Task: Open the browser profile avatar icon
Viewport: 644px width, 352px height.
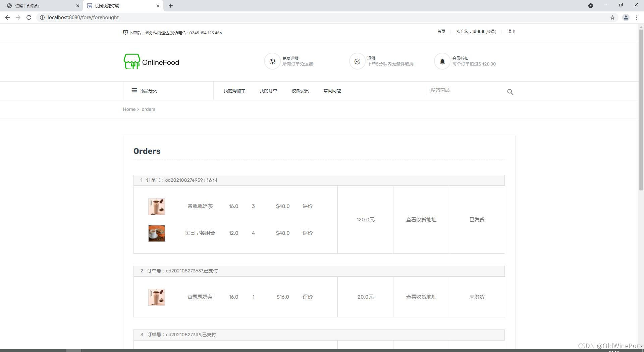Action: tap(626, 17)
